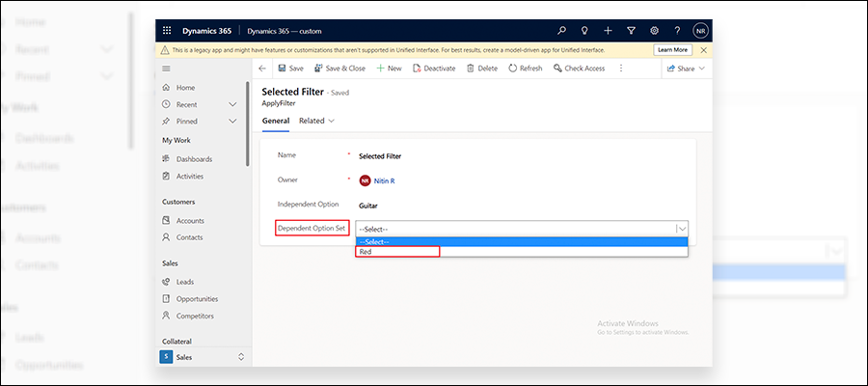Go back with the left arrow
This screenshot has height=386, width=868.
262,69
